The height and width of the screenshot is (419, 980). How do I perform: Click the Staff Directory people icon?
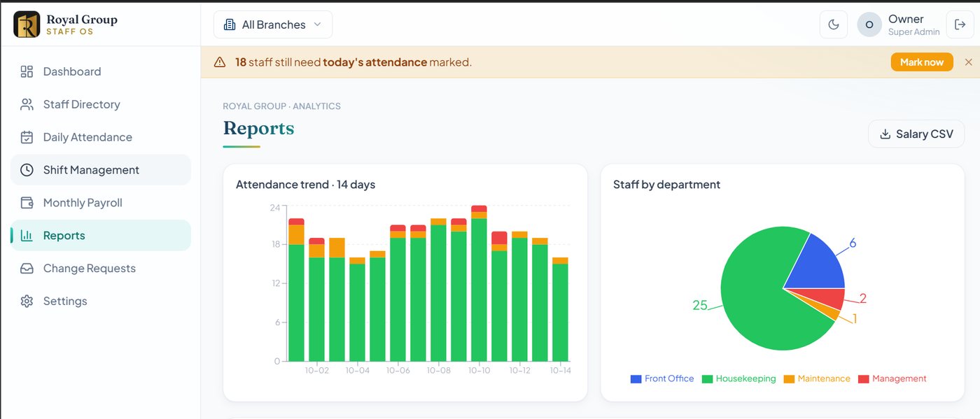click(27, 104)
